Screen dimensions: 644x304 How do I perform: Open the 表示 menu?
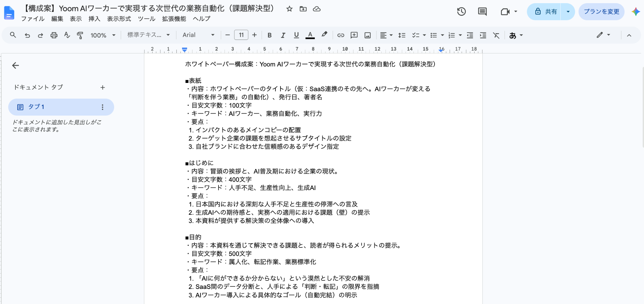(76, 19)
